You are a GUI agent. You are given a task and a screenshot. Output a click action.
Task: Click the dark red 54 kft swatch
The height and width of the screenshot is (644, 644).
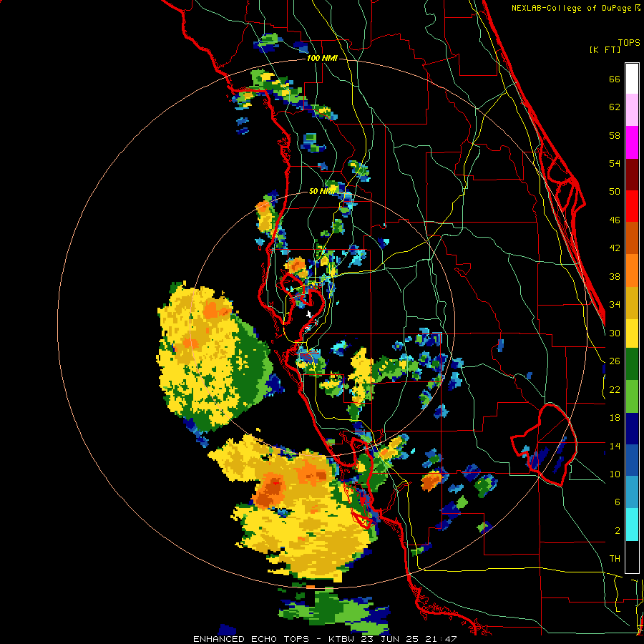tap(632, 175)
